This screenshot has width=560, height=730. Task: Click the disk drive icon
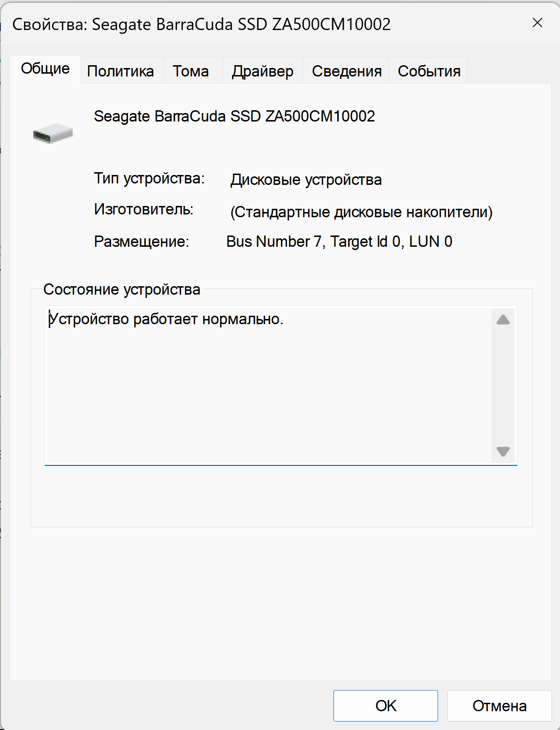[53, 133]
